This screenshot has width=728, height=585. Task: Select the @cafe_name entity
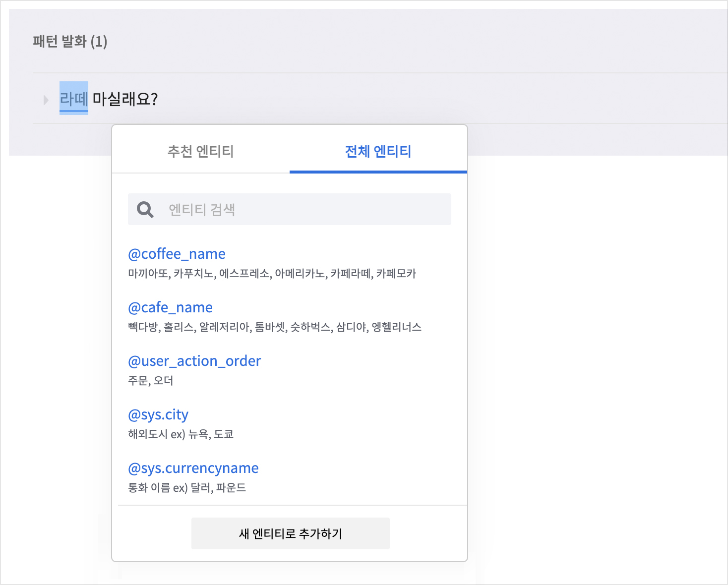(170, 307)
